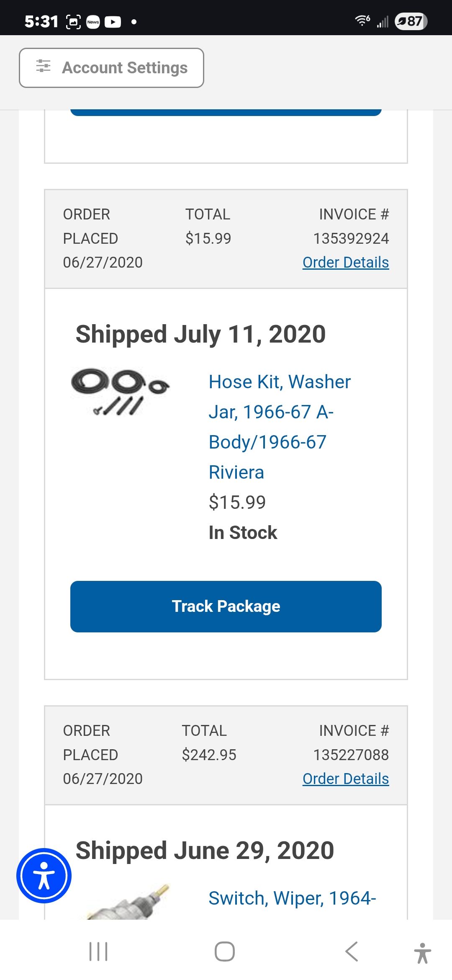
Task: Open the floating blue accessibility widget
Action: (x=44, y=876)
